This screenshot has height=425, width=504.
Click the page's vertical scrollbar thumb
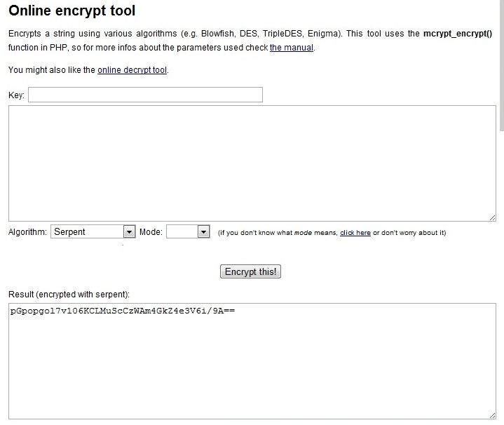(502, 65)
